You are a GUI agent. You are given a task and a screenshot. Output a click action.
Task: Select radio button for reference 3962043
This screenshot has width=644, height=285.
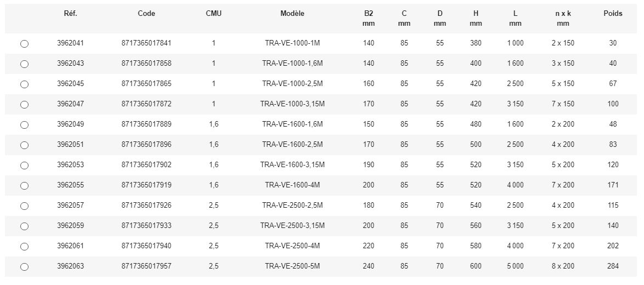(24, 64)
